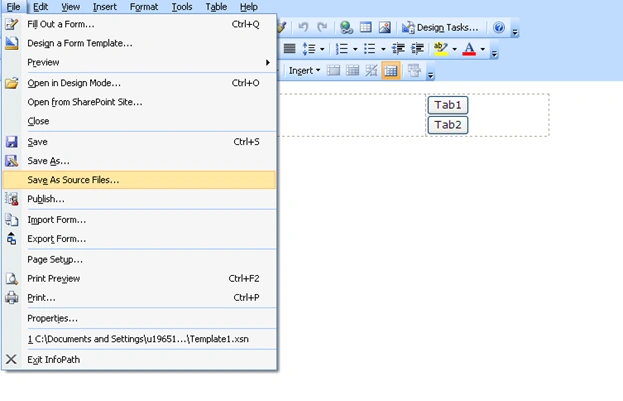Click the Save floppy disk icon

(12, 142)
